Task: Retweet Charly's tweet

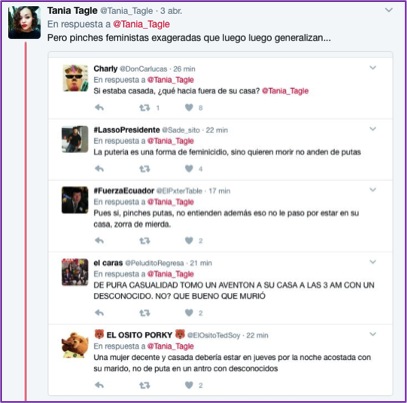Action: 144,107
